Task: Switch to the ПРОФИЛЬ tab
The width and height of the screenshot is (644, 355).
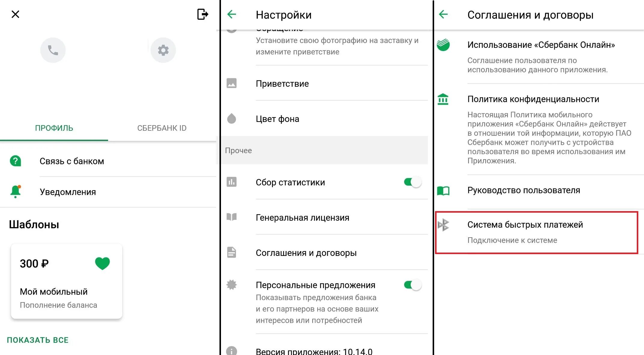Action: [54, 128]
